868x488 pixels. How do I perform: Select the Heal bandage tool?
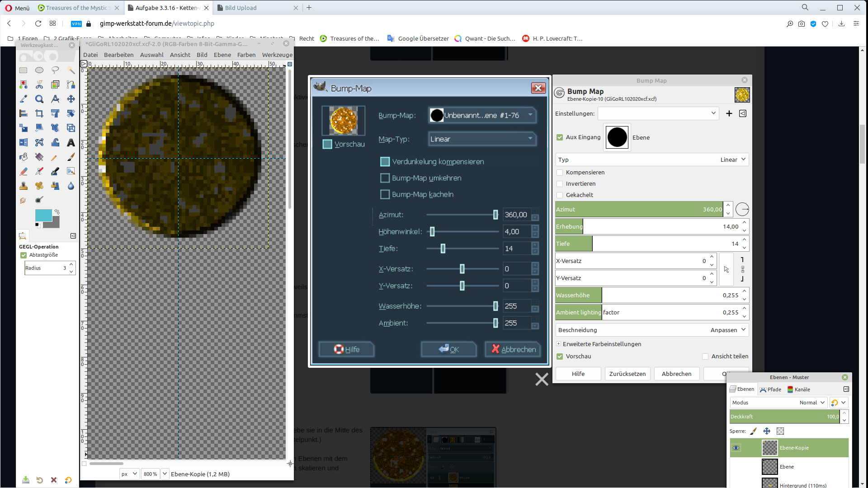(x=39, y=186)
